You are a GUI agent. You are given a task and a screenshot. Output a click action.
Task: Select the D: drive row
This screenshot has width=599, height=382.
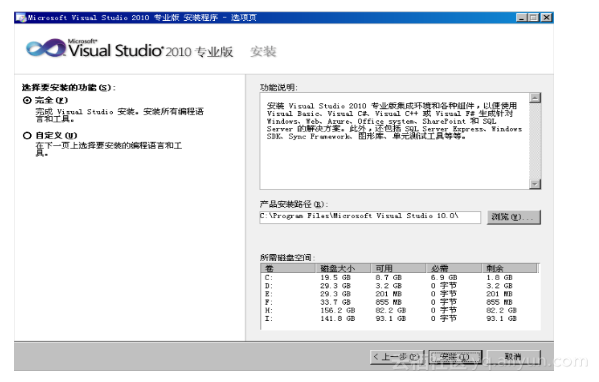[399, 286]
